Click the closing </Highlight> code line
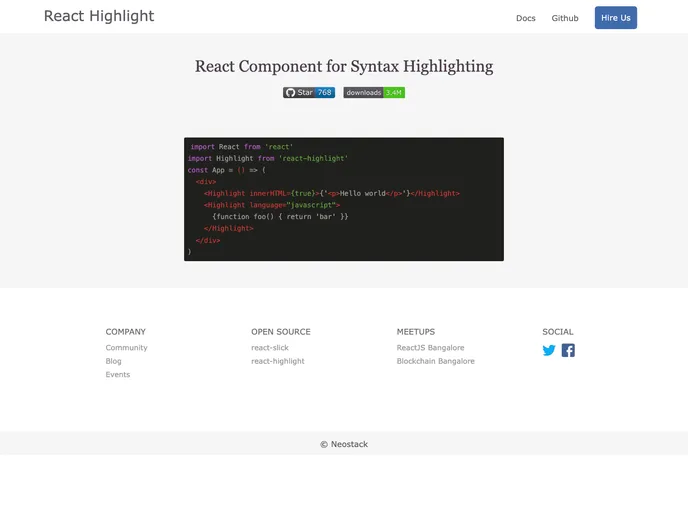 point(229,228)
